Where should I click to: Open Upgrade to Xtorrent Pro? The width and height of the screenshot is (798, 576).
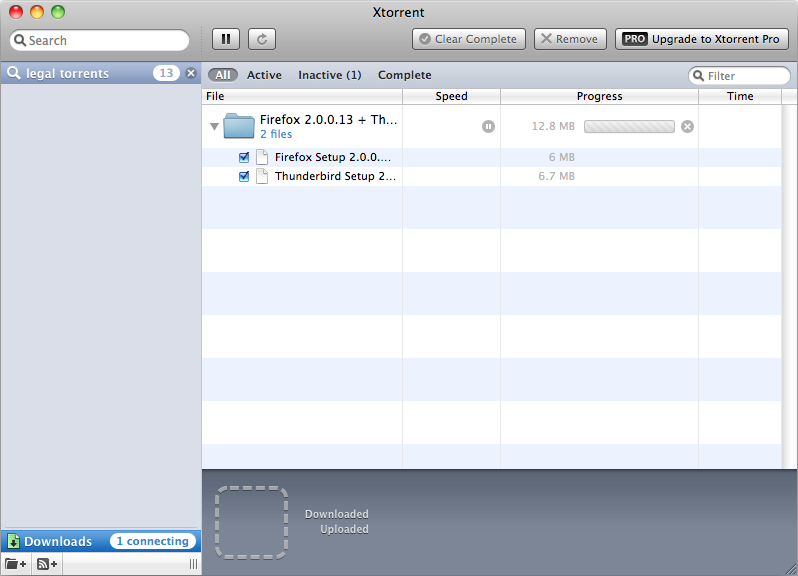point(702,39)
